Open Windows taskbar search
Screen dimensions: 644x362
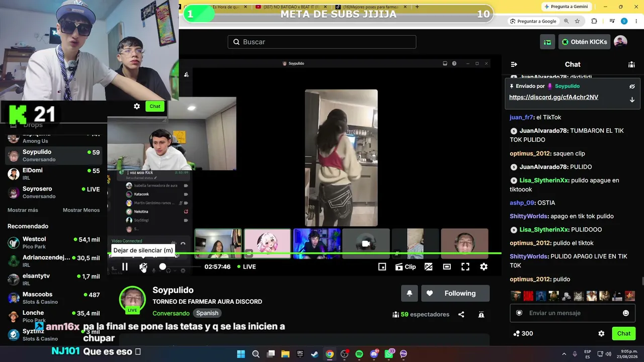[256, 354]
